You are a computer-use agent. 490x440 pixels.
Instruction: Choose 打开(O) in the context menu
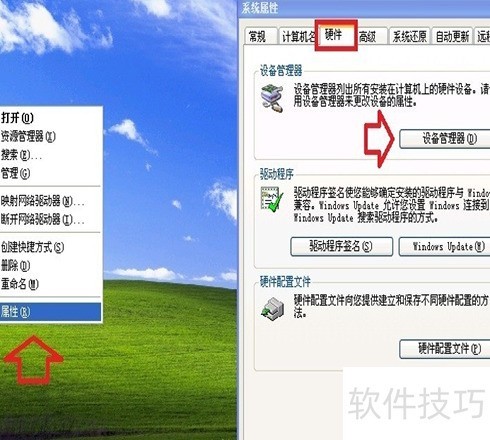pos(50,118)
